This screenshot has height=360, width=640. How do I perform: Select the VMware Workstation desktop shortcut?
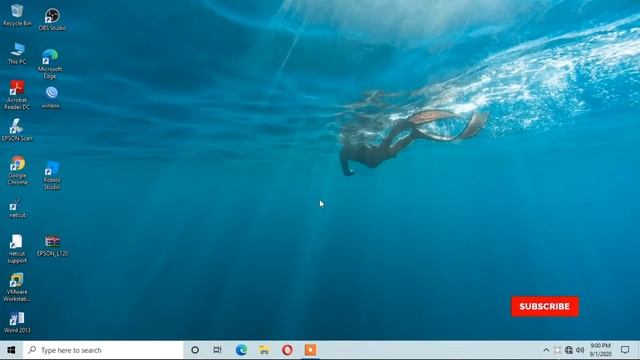pyautogui.click(x=17, y=287)
